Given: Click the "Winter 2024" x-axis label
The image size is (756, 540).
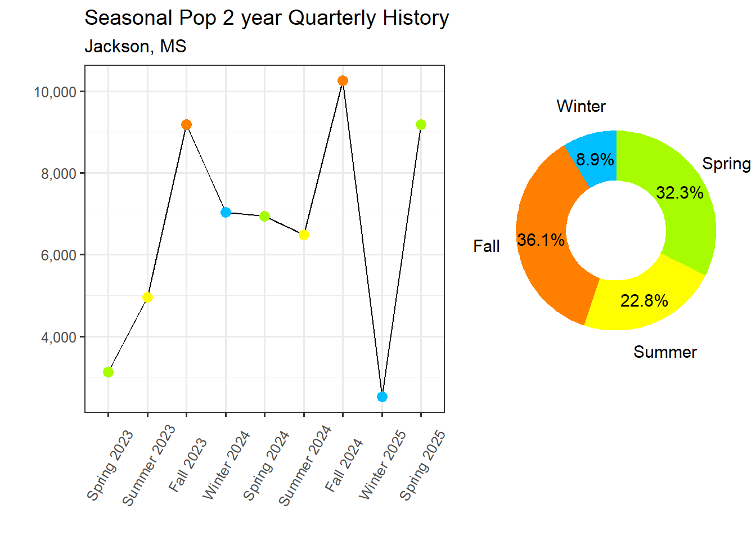Looking at the screenshot, I should point(226,465).
